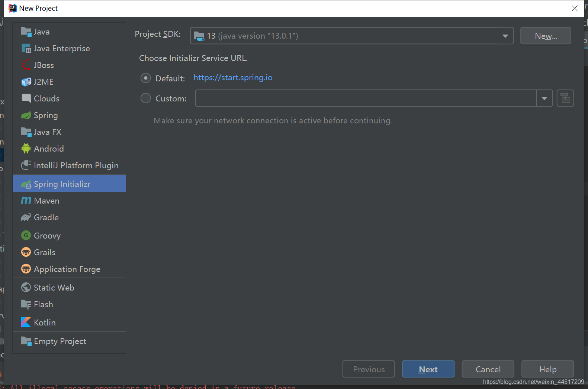Click the IntelliJ Platform Plugin icon
Image resolution: width=588 pixels, height=389 pixels.
(26, 165)
